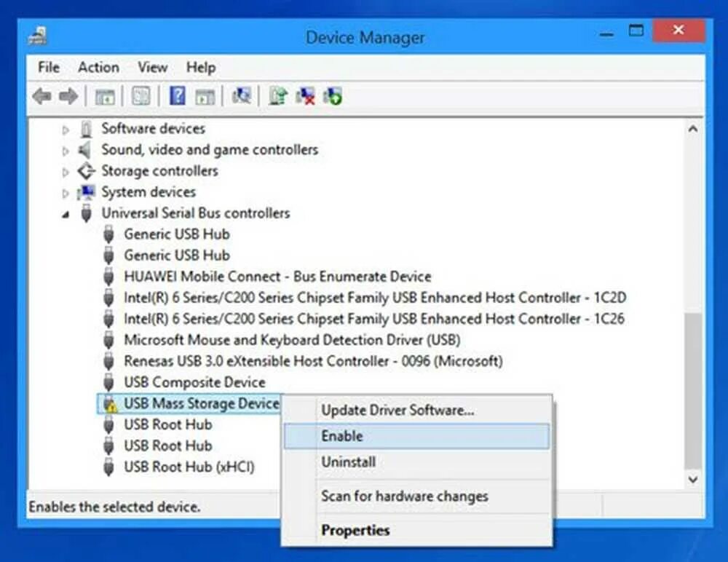The image size is (728, 562).
Task: Select Universal Serial Bus controllers label
Action: [195, 213]
